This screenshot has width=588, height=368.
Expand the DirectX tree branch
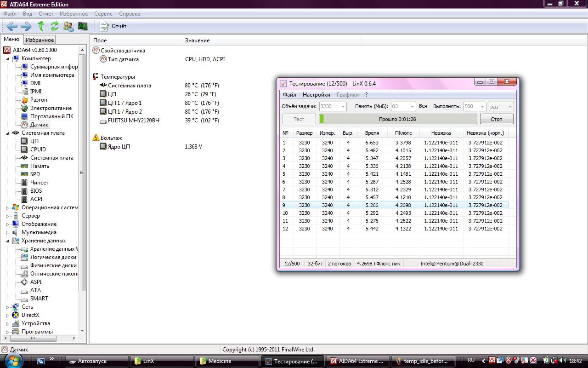tap(7, 316)
